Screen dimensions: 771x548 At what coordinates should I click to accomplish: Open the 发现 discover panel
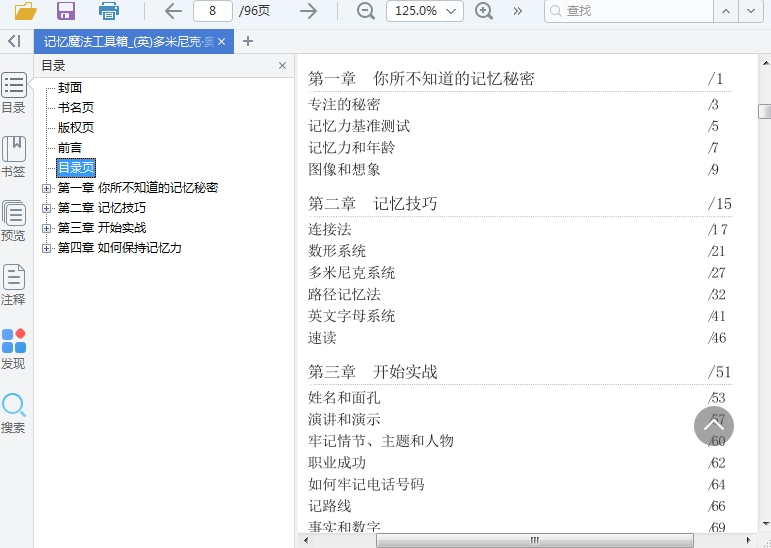14,349
